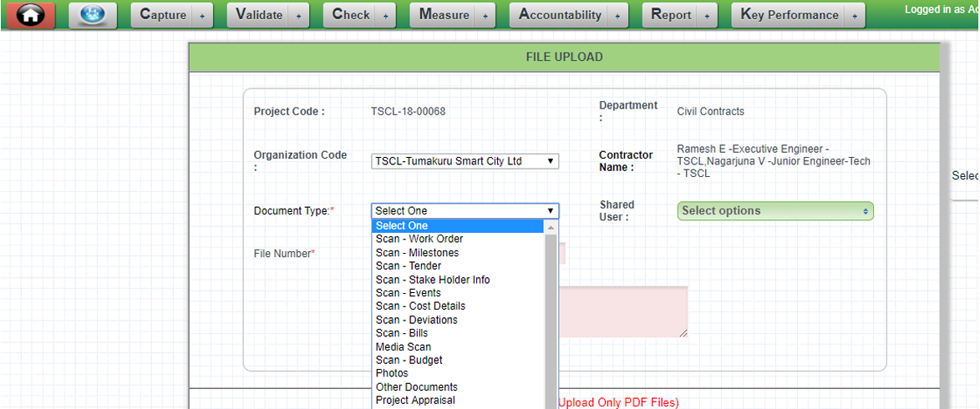Click the globe icon button
The width and height of the screenshot is (980, 409).
point(93,15)
